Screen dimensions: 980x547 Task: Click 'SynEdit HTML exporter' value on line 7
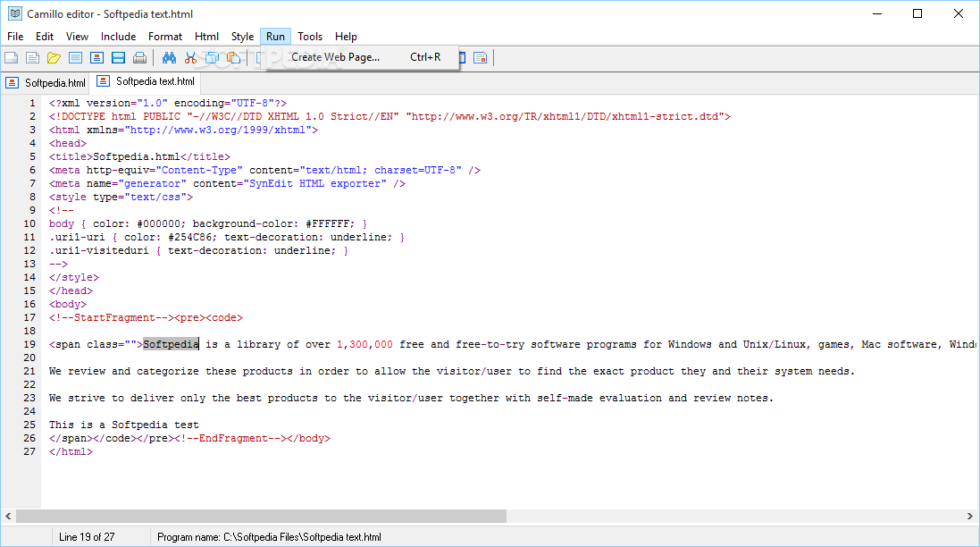pos(317,183)
